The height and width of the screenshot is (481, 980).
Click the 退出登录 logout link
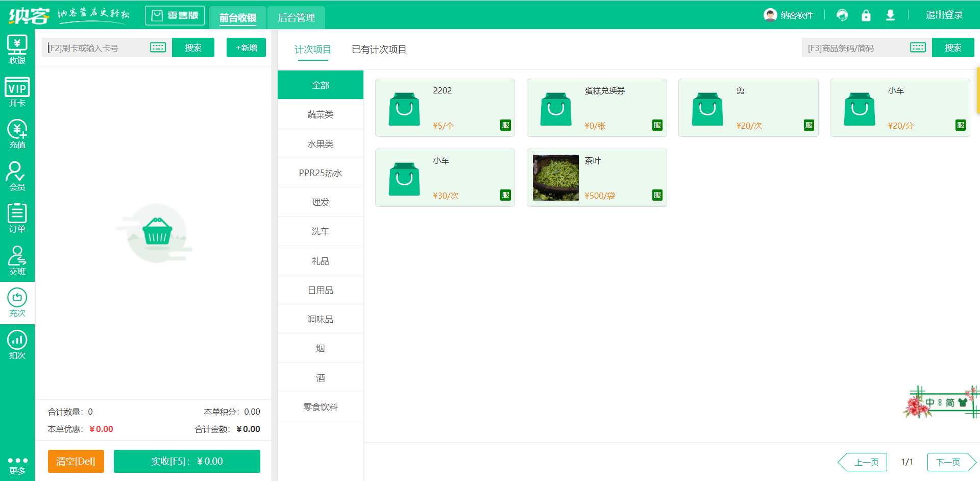coord(944,15)
